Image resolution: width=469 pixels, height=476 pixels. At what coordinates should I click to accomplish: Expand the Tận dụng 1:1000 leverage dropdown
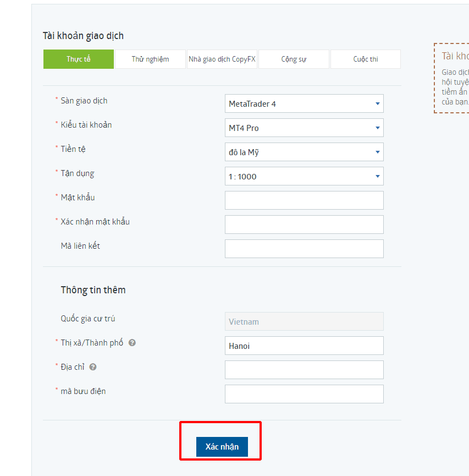coord(304,176)
